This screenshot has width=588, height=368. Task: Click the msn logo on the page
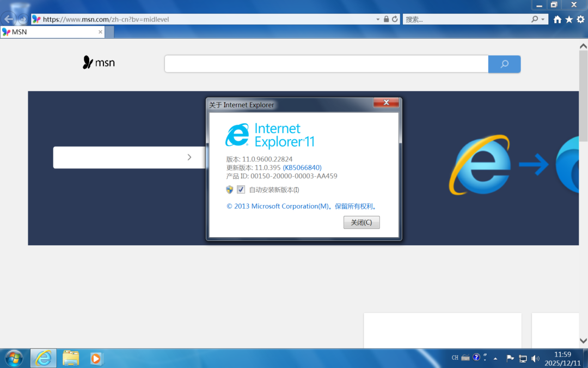click(x=99, y=62)
